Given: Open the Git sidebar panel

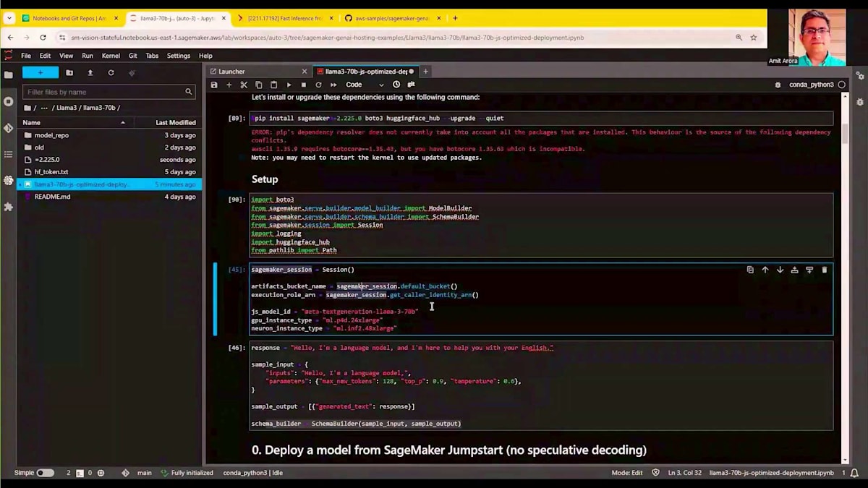Looking at the screenshot, I should coord(9,128).
